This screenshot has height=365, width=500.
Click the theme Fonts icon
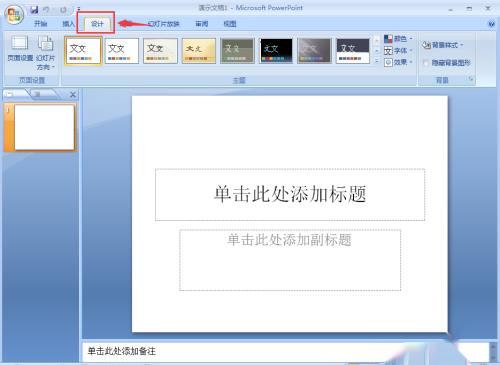(x=388, y=51)
